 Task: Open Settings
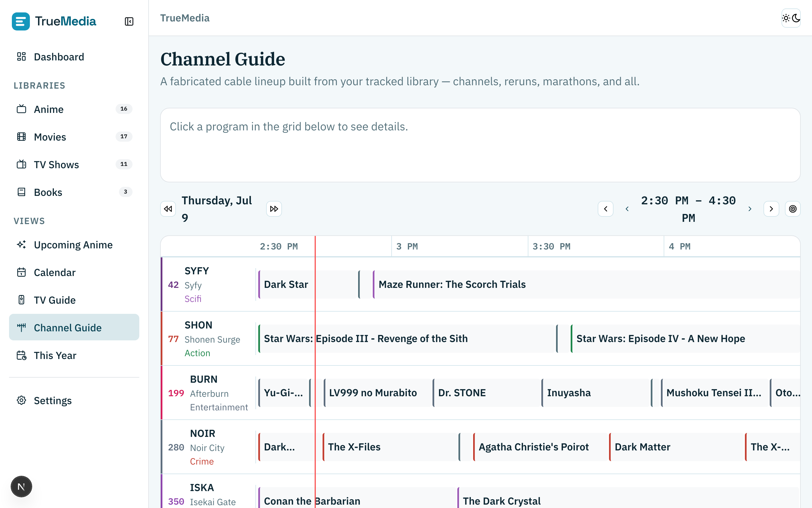click(x=74, y=400)
